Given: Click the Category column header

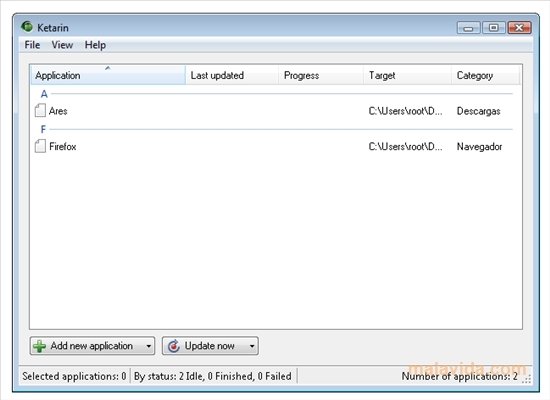Looking at the screenshot, I should (x=485, y=75).
